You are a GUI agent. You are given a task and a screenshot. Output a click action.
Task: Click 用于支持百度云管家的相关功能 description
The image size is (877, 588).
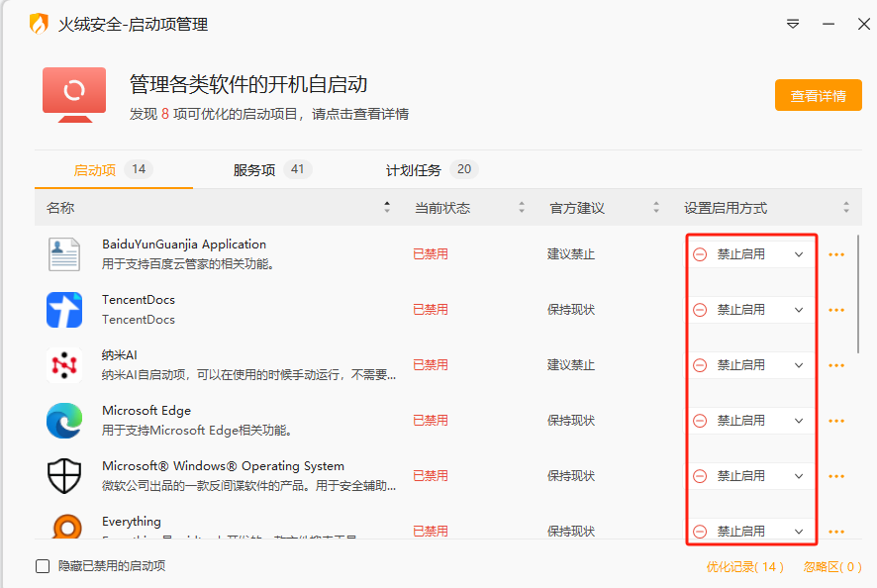188,263
